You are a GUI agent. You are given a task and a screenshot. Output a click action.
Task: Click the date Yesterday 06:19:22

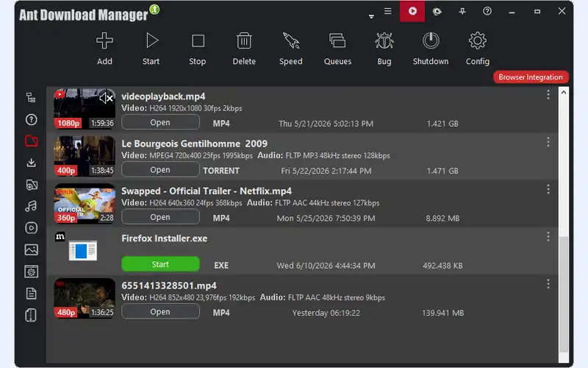326,313
